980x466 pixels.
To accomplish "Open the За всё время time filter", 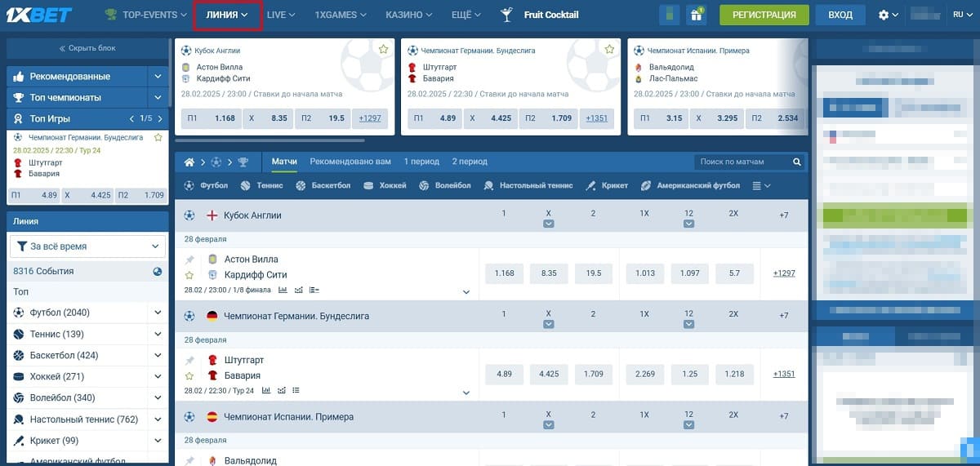I will coord(87,246).
